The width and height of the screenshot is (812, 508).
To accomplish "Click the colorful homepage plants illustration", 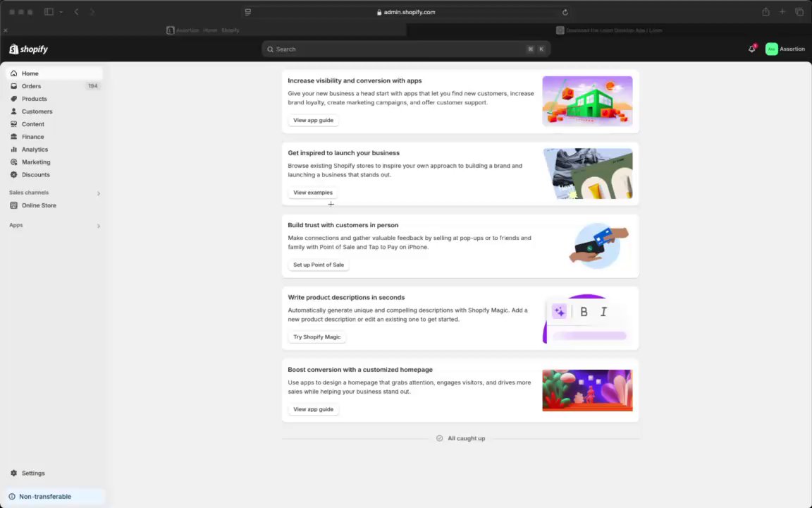I will point(587,390).
